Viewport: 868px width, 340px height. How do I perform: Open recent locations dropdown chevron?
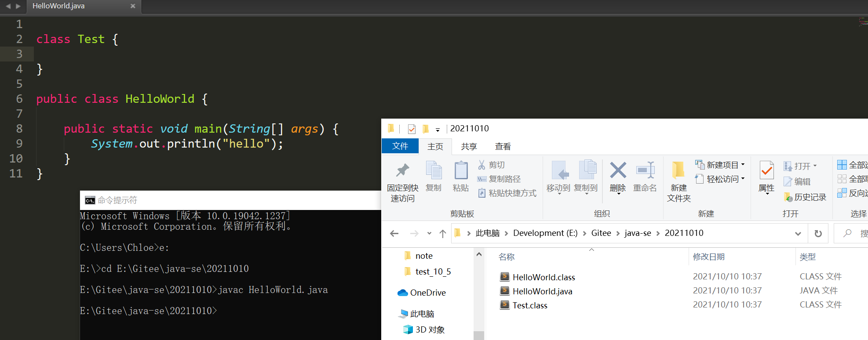(429, 233)
